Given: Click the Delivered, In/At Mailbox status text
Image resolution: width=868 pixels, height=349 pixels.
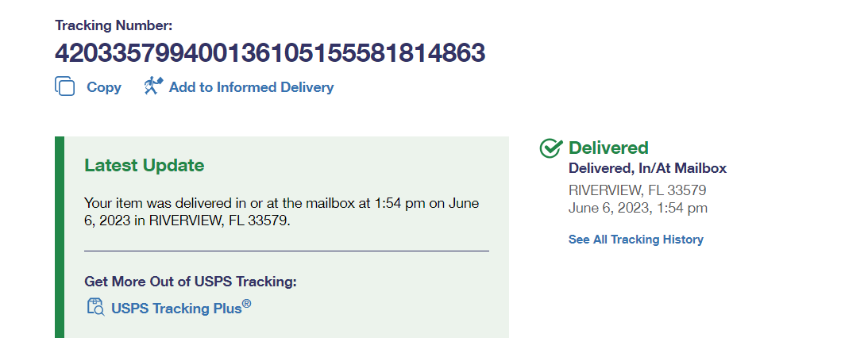Looking at the screenshot, I should (647, 168).
